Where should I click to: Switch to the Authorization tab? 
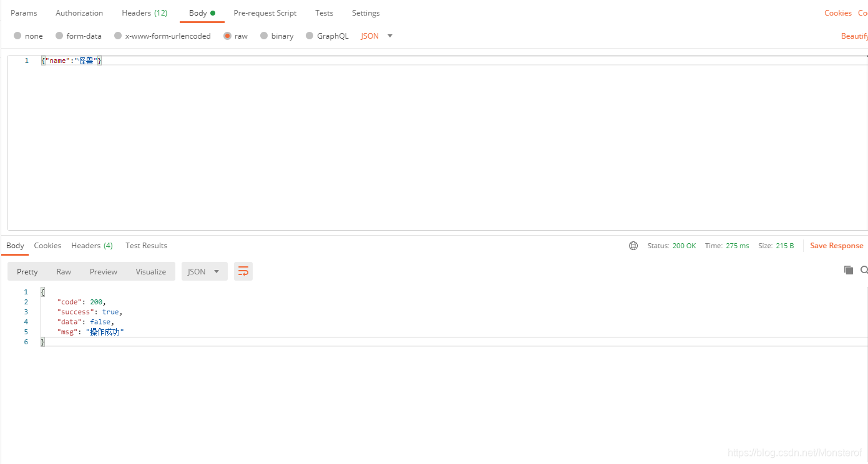pos(79,13)
